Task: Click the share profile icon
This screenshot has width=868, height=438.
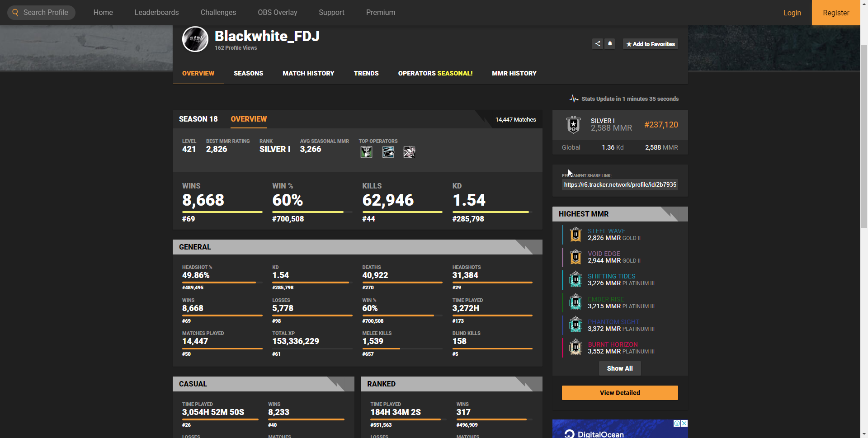Action: 597,44
